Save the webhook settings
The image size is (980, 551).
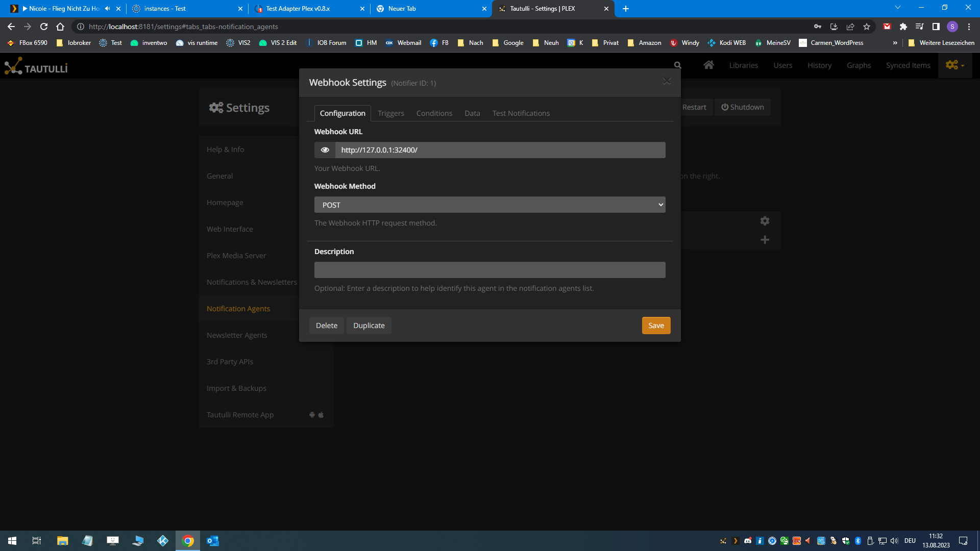pos(656,325)
